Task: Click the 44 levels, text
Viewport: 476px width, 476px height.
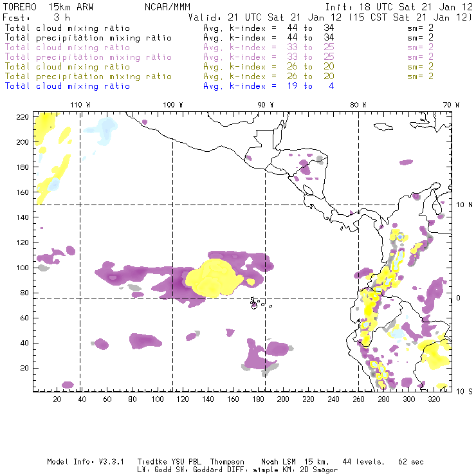Action: [x=363, y=462]
